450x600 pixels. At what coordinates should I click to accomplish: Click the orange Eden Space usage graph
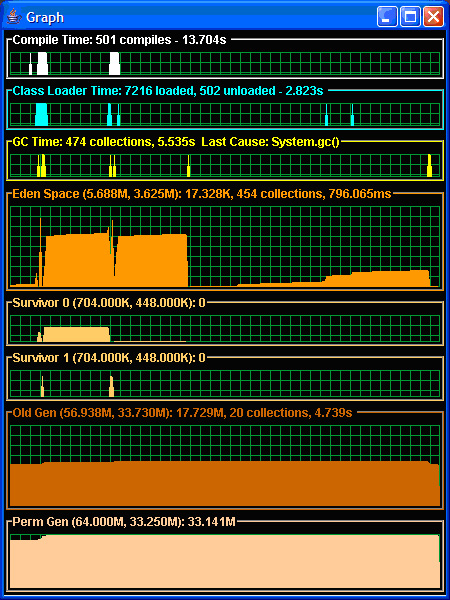225,246
